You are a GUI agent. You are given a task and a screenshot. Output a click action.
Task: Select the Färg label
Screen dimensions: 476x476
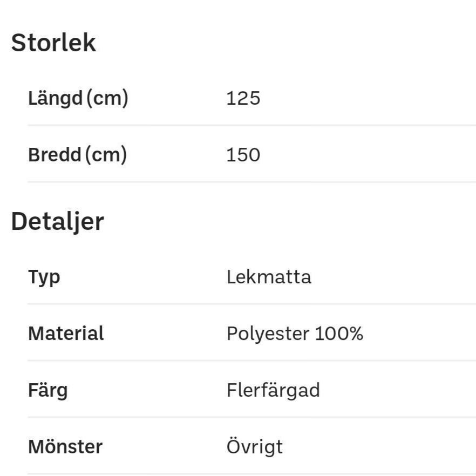pos(47,390)
